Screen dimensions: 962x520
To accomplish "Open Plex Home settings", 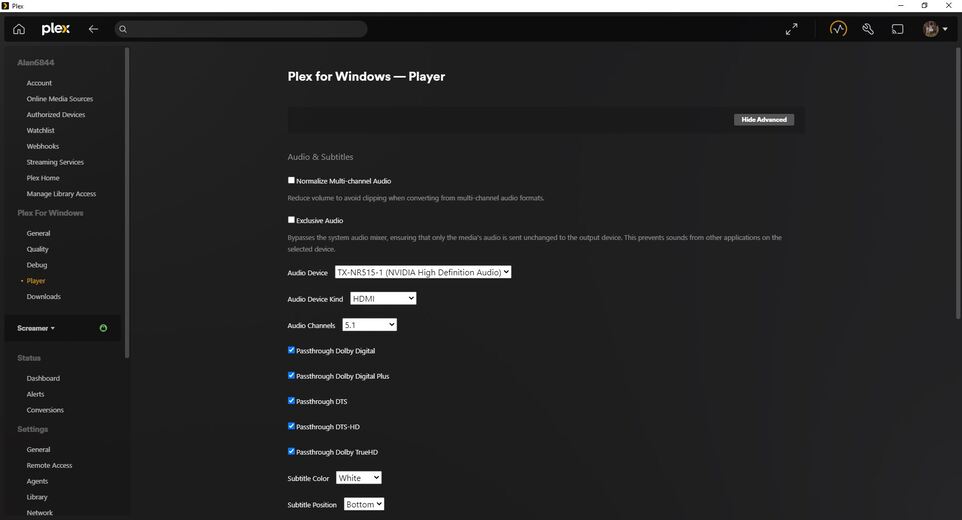I will 43,178.
